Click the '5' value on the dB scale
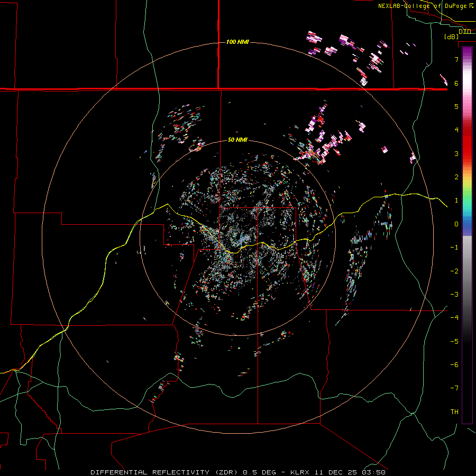The width and height of the screenshot is (476, 476). [x=456, y=106]
